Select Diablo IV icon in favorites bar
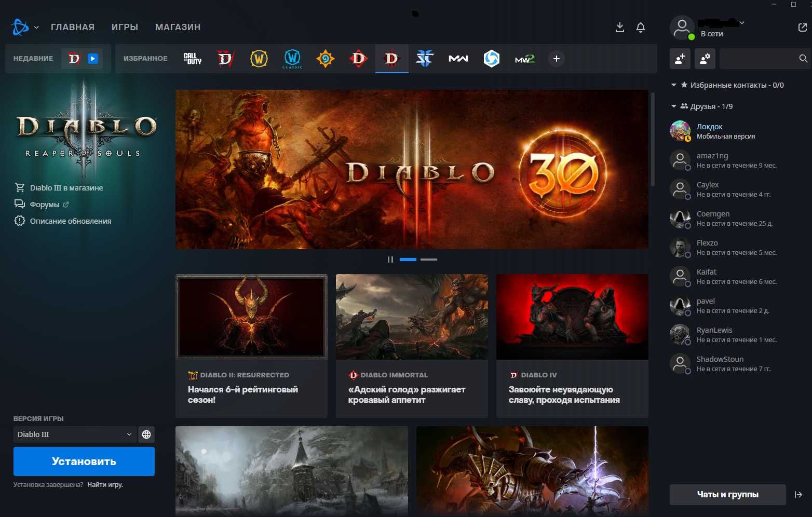This screenshot has width=812, height=517. pos(225,59)
